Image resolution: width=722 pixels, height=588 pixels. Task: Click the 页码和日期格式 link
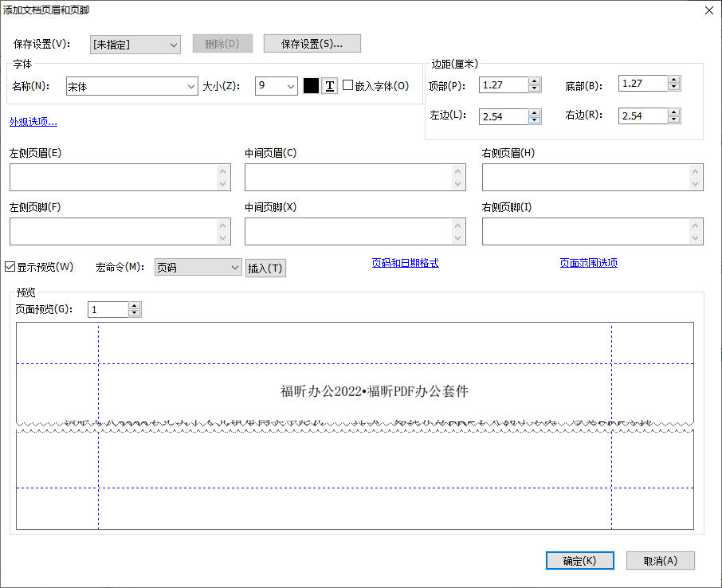[405, 263]
